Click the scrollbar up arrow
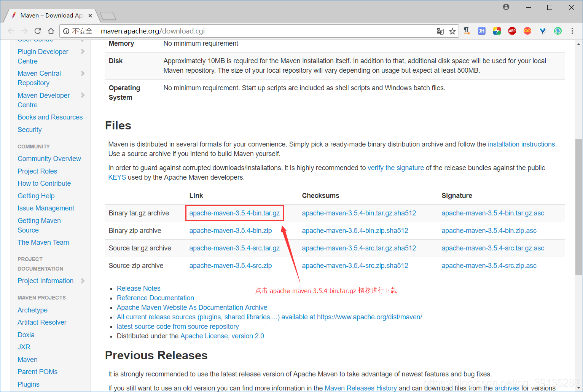 click(x=579, y=44)
